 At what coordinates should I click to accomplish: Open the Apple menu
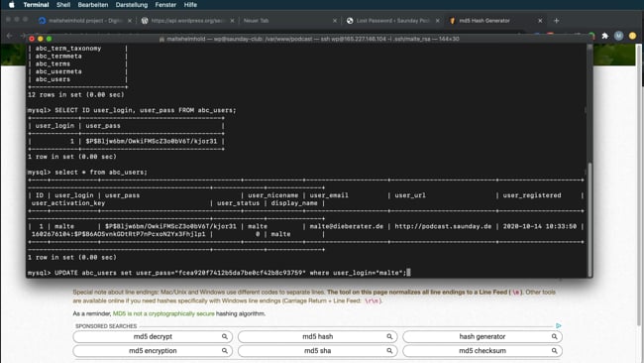[12, 5]
